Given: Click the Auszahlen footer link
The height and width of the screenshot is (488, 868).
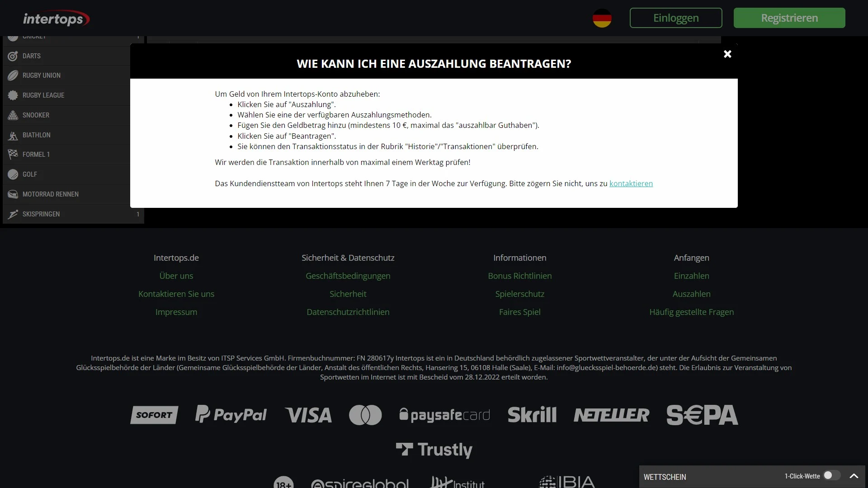Looking at the screenshot, I should click(x=692, y=293).
